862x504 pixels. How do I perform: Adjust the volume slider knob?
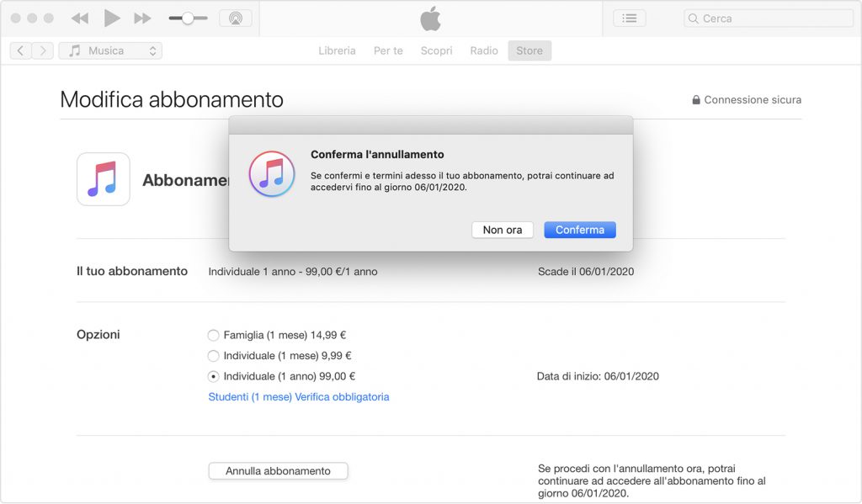[x=188, y=19]
